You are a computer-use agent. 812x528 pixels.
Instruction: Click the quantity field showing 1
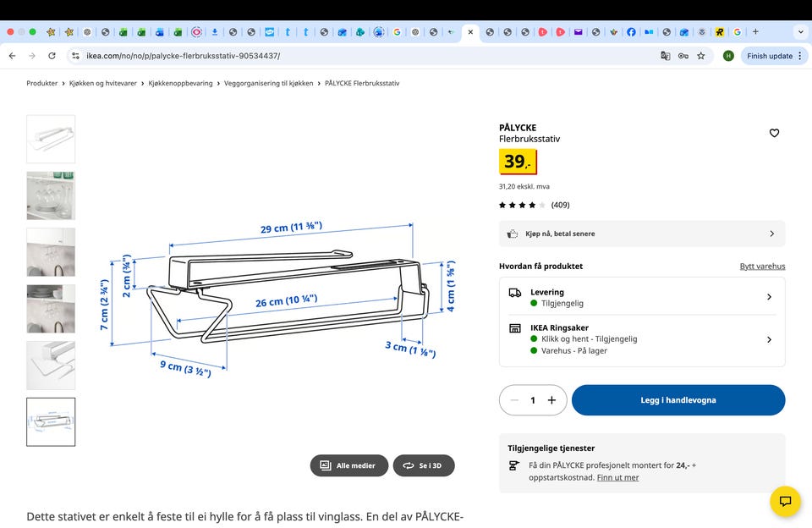pyautogui.click(x=532, y=400)
